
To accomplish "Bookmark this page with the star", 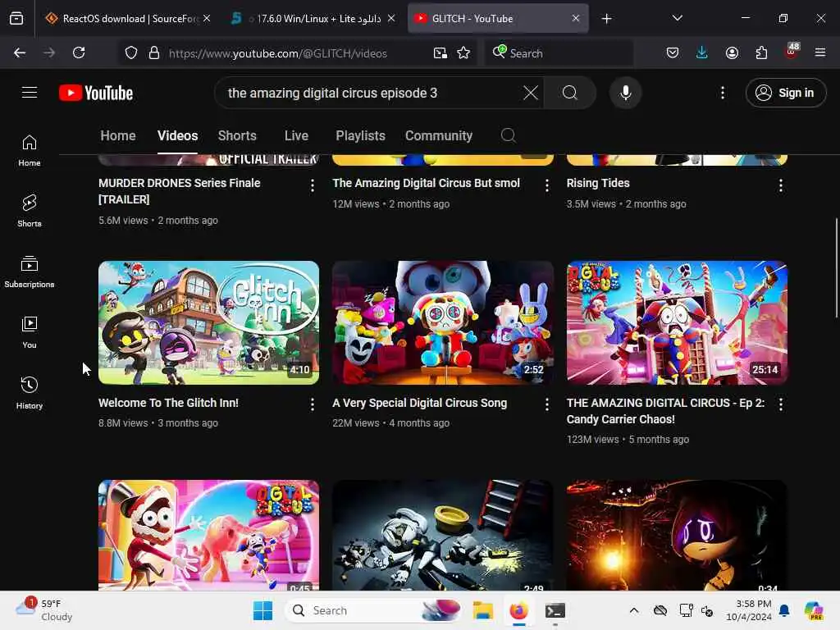I will pos(463,53).
